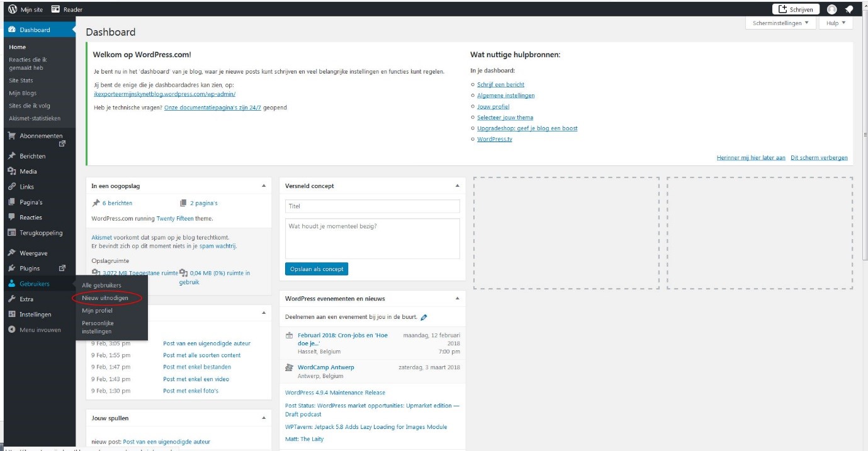Click Mijn site in the admin bar

pyautogui.click(x=33, y=9)
